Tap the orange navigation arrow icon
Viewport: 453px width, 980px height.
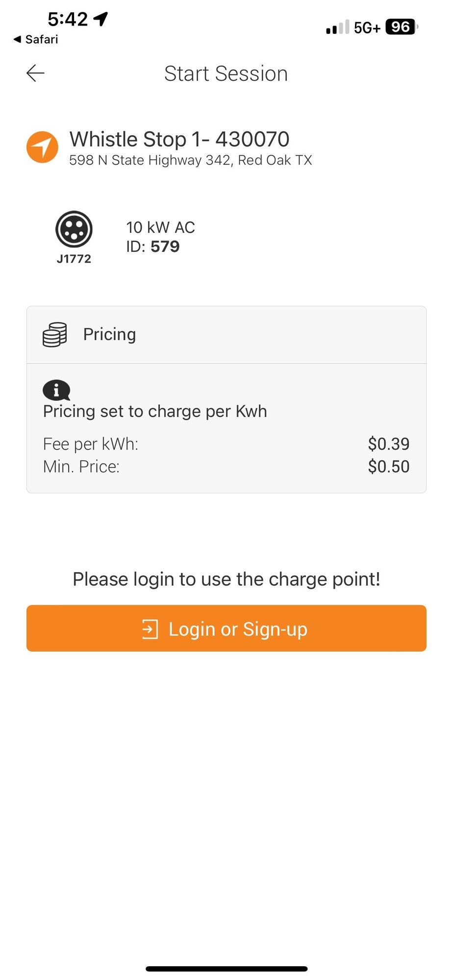point(42,147)
